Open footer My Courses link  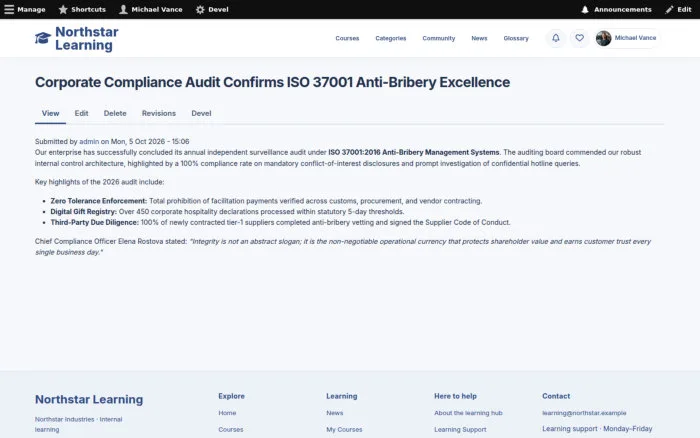344,430
